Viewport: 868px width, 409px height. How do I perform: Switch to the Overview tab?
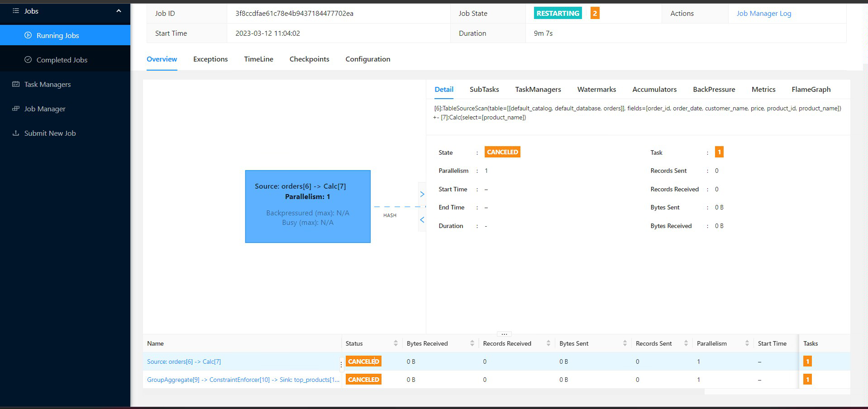[162, 59]
